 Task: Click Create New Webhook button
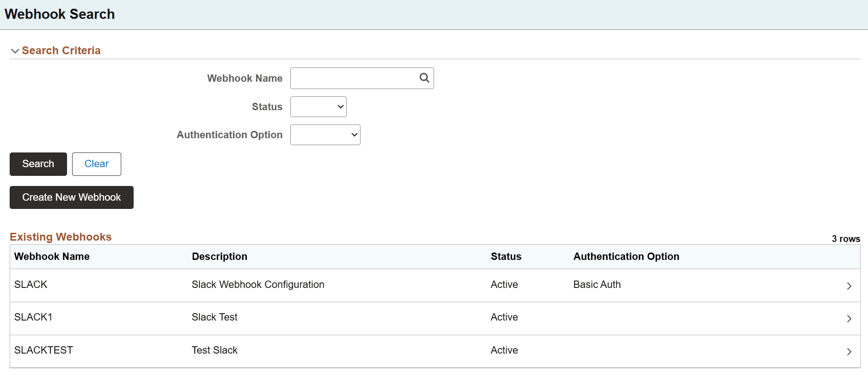(x=72, y=197)
